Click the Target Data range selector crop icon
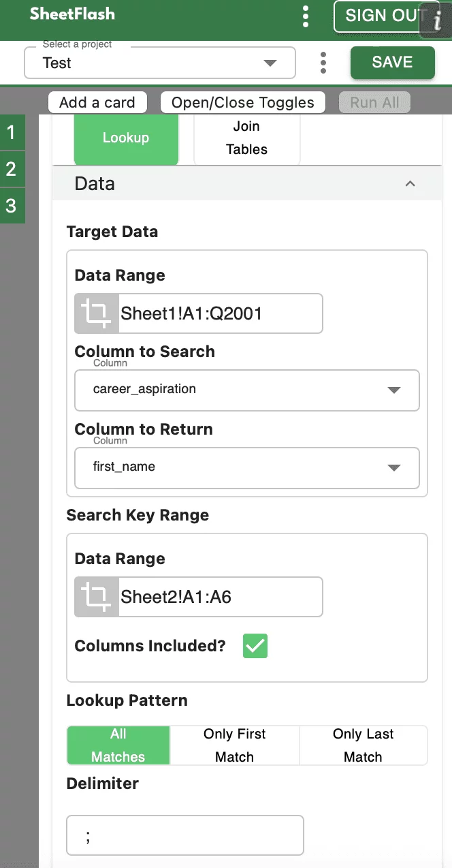452x868 pixels. click(97, 313)
